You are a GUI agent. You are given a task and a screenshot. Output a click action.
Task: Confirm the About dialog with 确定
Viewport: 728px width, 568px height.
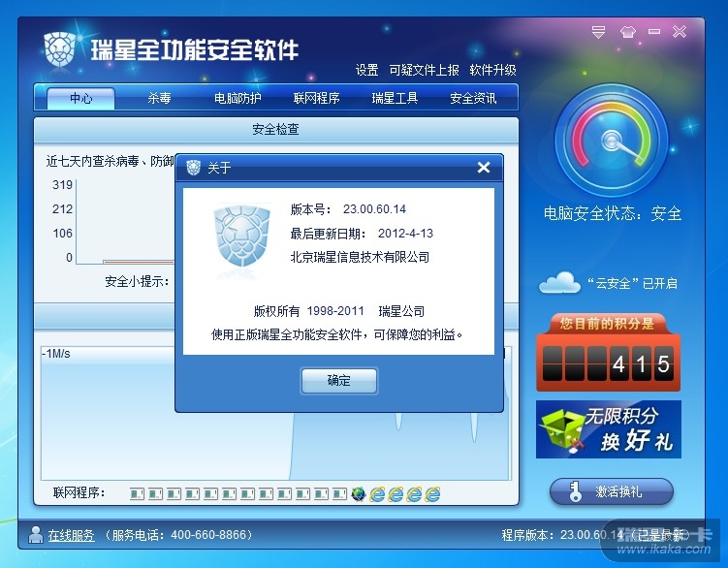[339, 380]
